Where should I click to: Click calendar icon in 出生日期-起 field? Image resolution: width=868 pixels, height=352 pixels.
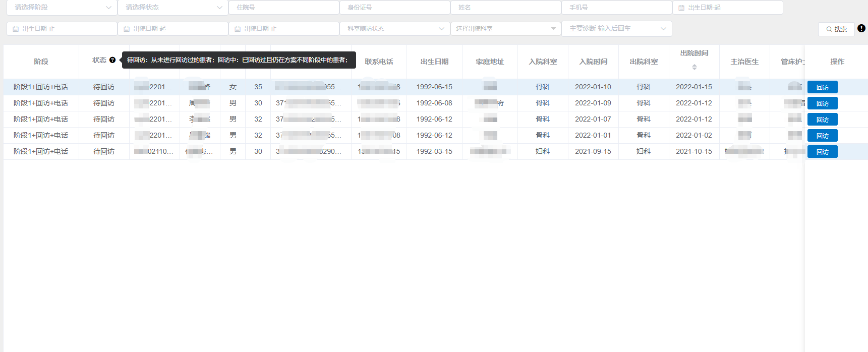(681, 8)
